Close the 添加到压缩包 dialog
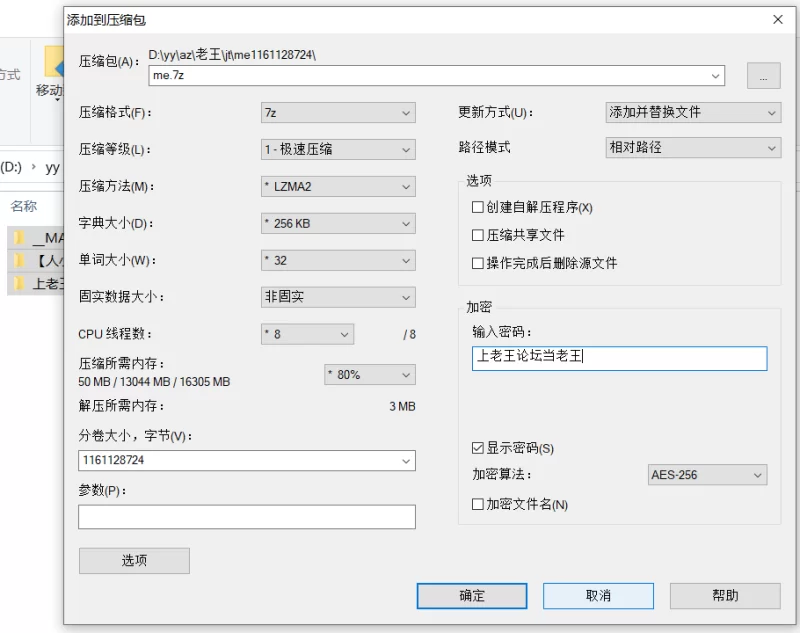The height and width of the screenshot is (633, 800). [778, 19]
